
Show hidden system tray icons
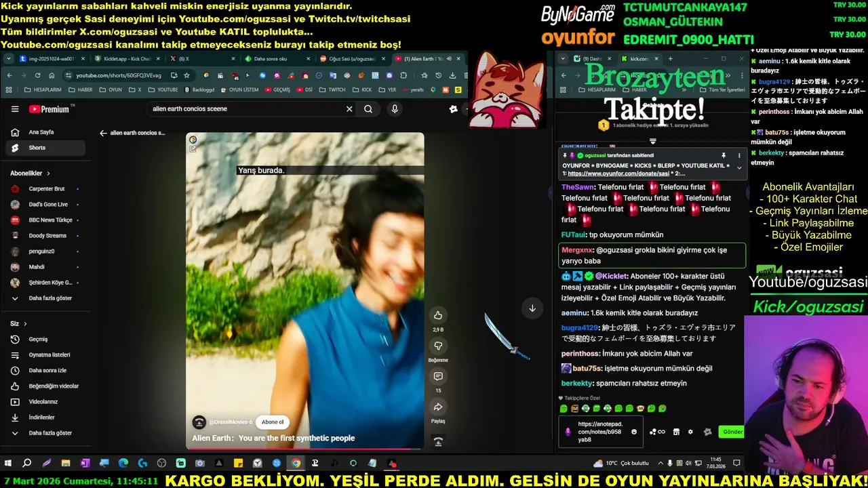click(660, 464)
